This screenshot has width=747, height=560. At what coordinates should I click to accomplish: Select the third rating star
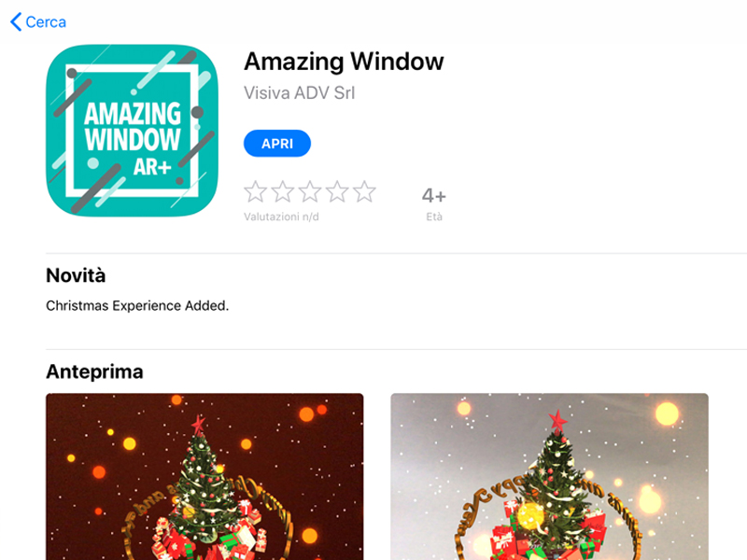click(310, 191)
